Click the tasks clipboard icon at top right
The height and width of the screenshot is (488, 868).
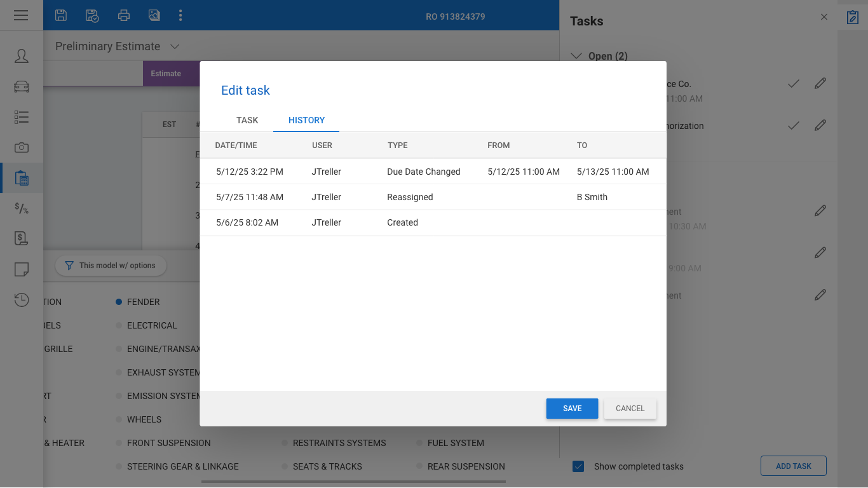click(x=853, y=17)
